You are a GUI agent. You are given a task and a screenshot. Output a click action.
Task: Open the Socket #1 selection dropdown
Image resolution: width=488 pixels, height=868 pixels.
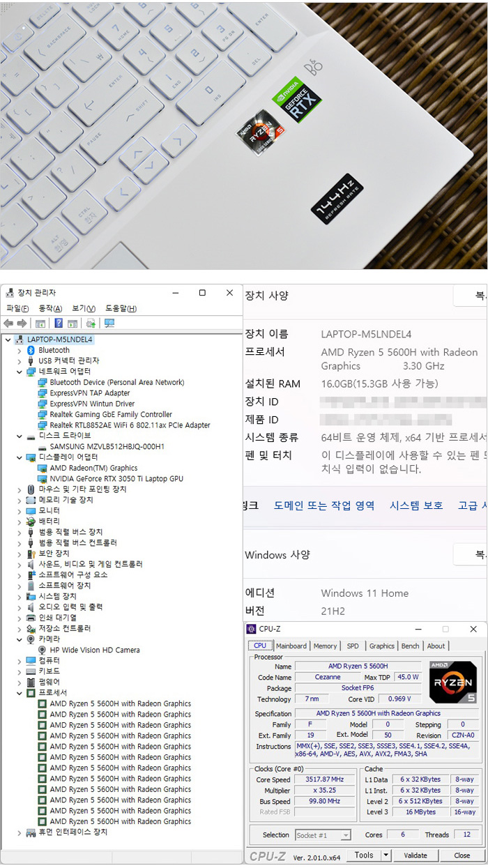point(345,835)
